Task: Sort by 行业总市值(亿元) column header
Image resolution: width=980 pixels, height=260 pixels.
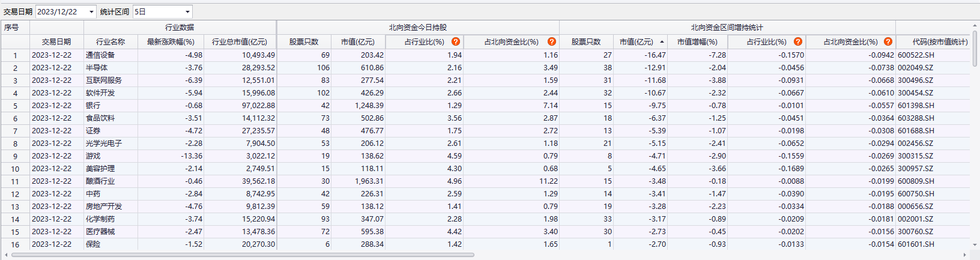Action: click(239, 41)
